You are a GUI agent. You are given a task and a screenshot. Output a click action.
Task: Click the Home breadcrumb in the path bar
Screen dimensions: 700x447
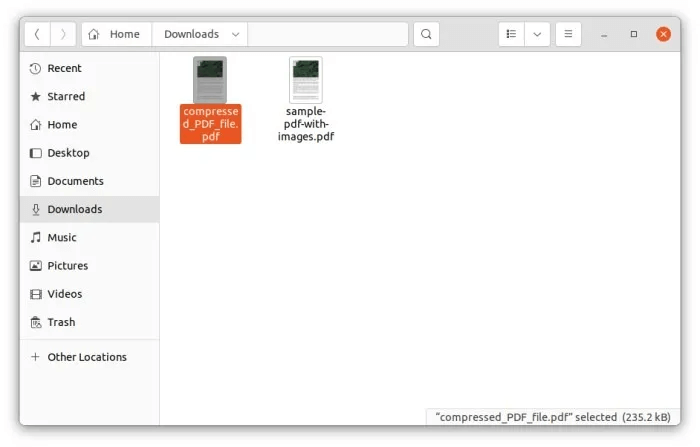117,34
